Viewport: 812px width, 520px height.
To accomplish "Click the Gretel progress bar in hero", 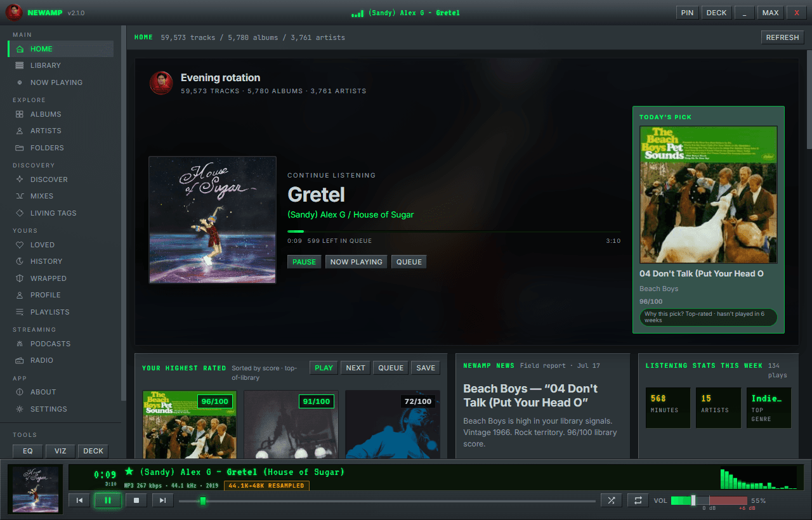I will point(454,231).
